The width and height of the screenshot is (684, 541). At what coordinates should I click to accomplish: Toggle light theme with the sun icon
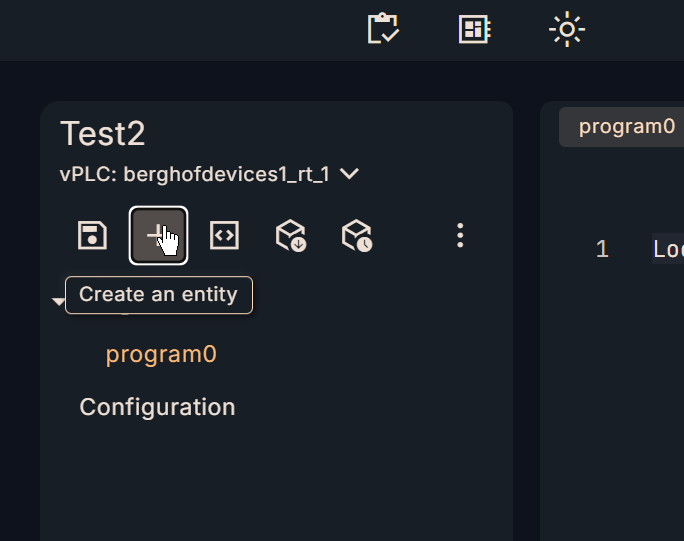(567, 29)
